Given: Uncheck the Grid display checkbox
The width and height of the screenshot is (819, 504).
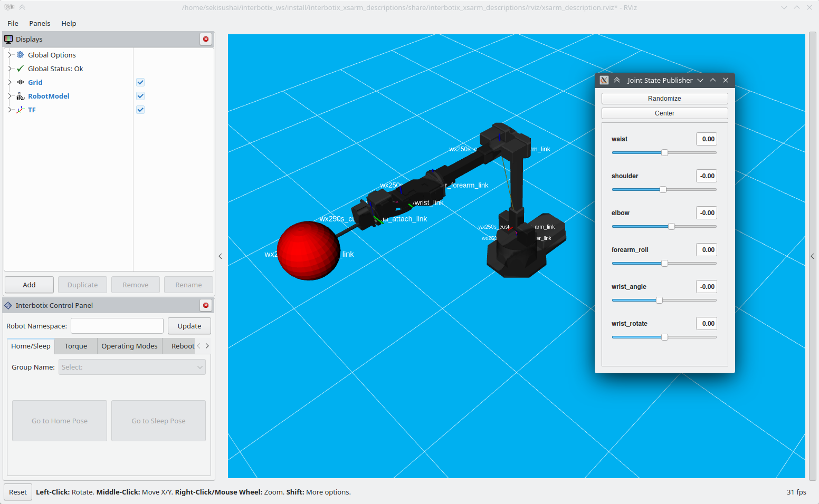Looking at the screenshot, I should 140,82.
